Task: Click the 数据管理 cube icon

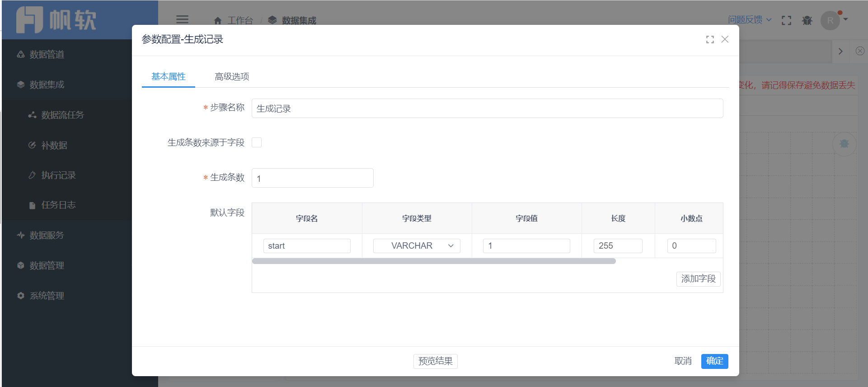Action: click(x=20, y=265)
